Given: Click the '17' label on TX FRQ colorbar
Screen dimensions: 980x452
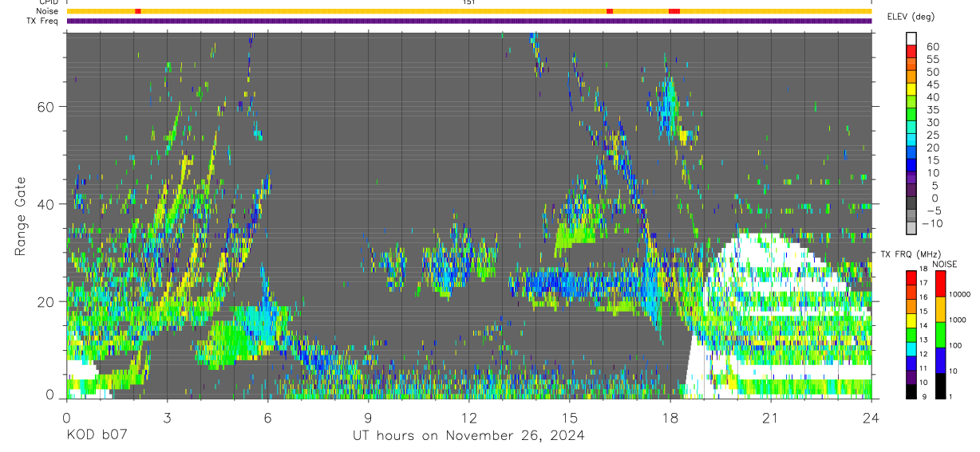Looking at the screenshot, I should [x=923, y=283].
